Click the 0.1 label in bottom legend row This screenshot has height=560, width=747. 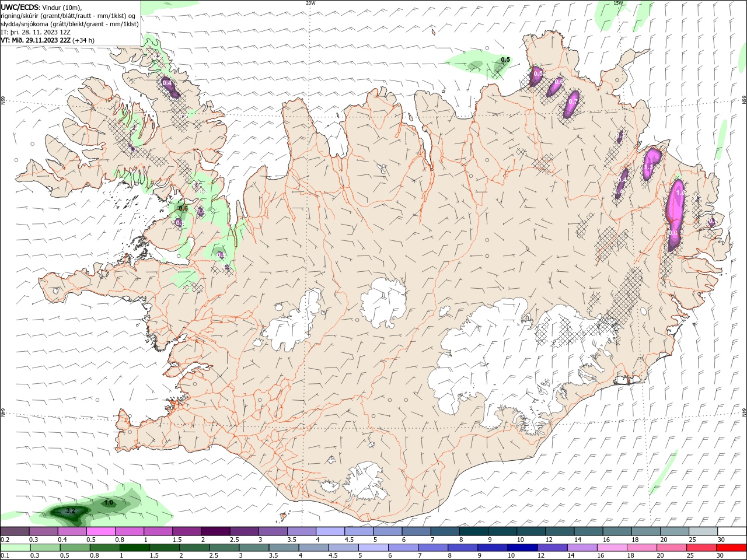point(5,556)
